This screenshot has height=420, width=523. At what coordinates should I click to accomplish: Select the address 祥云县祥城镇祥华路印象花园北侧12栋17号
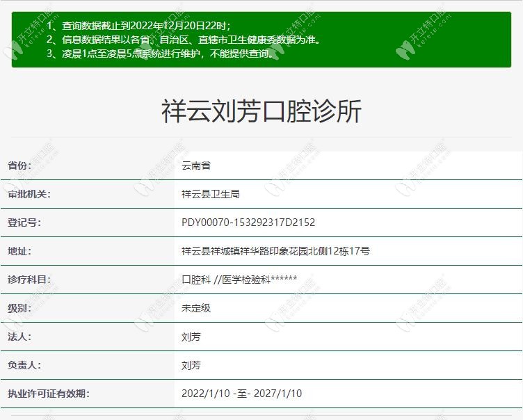(x=275, y=251)
